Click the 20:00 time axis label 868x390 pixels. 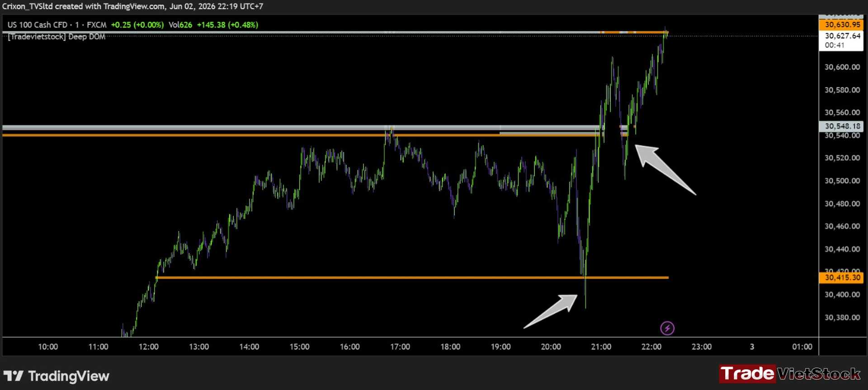(551, 347)
